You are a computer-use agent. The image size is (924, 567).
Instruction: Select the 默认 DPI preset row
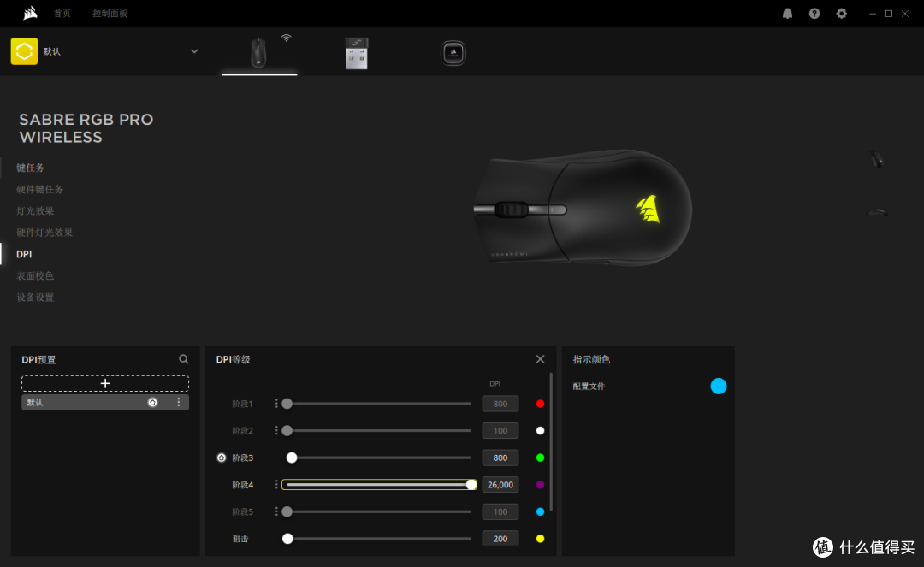tap(105, 402)
